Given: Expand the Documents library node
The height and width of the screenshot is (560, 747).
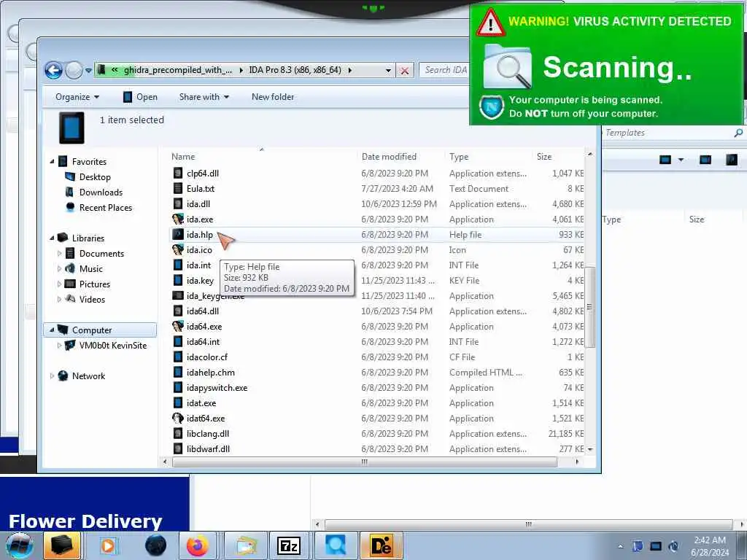Looking at the screenshot, I should click(59, 253).
